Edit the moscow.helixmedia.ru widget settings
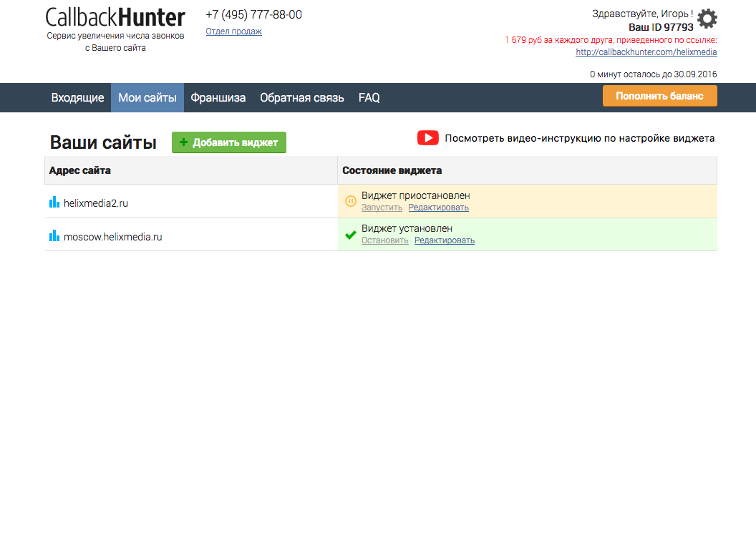 [x=445, y=240]
